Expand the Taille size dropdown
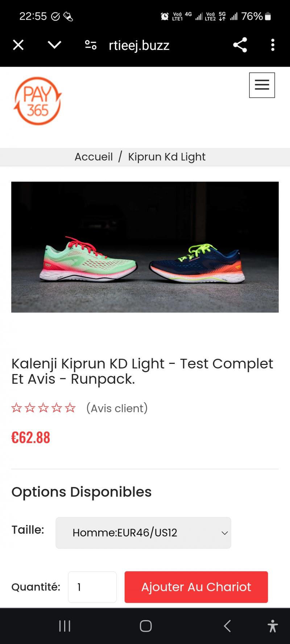Screen dimensions: 290x644 (143, 533)
